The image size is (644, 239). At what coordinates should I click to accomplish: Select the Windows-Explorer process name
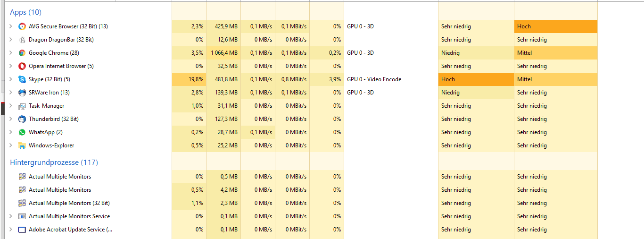51,145
